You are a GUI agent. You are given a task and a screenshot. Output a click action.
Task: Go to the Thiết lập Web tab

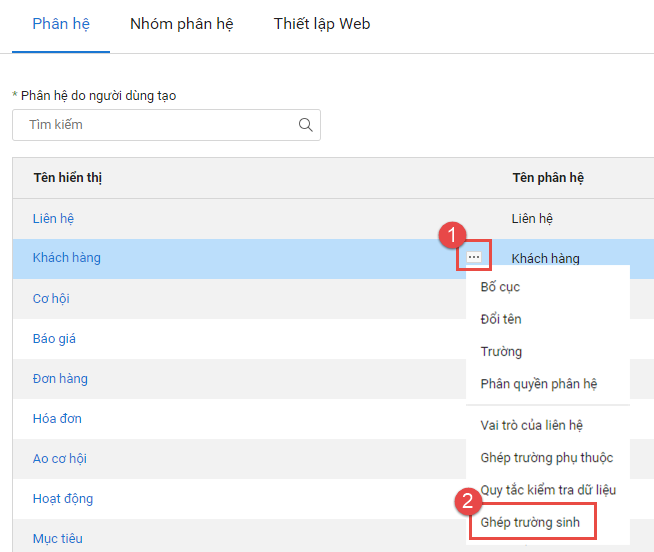click(322, 24)
